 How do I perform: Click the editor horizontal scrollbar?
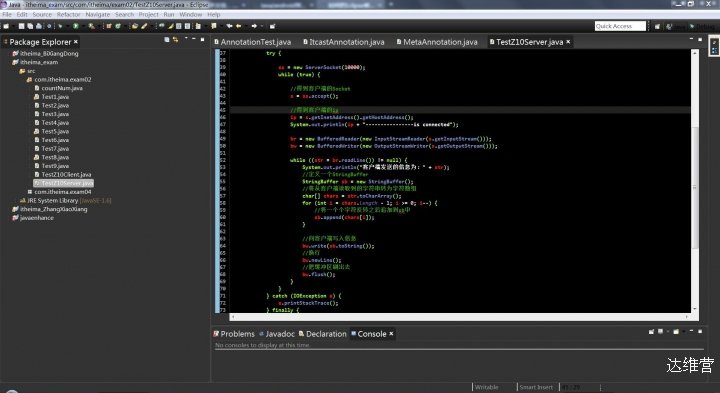(461, 317)
